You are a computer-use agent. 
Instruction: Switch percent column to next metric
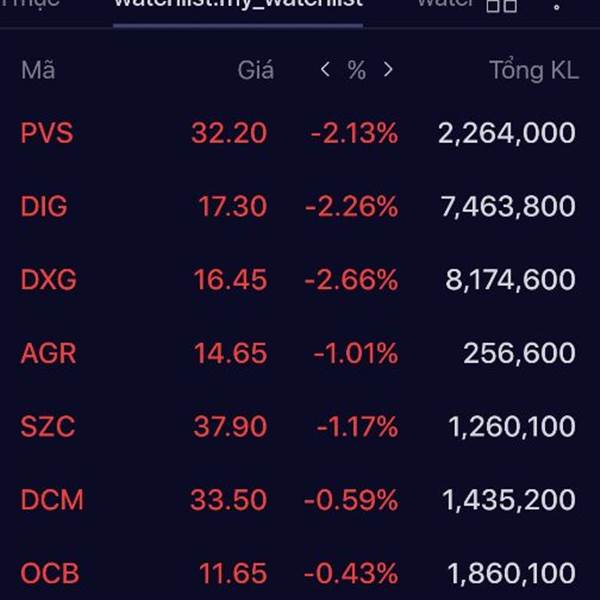coord(388,70)
